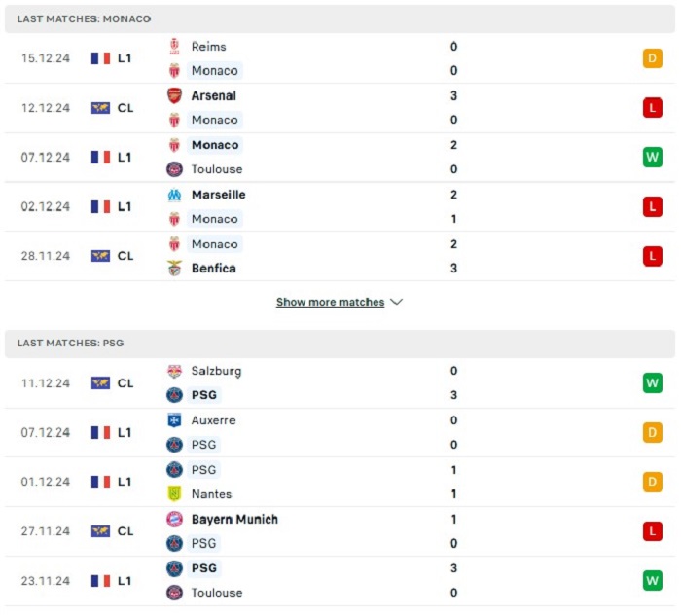Open the 23.11.24 PSG vs Toulouse row
The width and height of the screenshot is (681, 616).
point(340,580)
